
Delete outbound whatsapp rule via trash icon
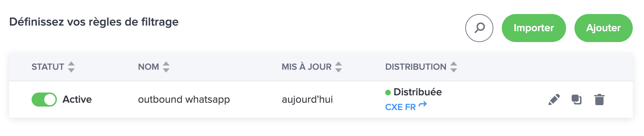pyautogui.click(x=599, y=100)
